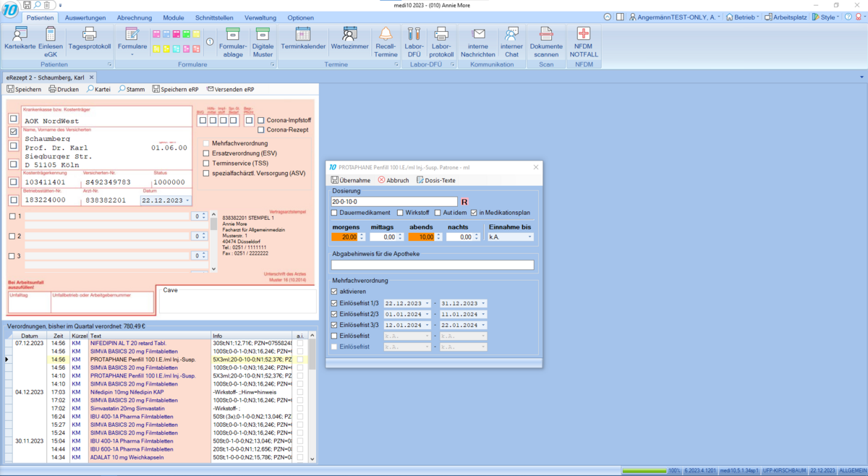
Task: Click the Tagesprotokoll printer icon
Action: (x=89, y=34)
